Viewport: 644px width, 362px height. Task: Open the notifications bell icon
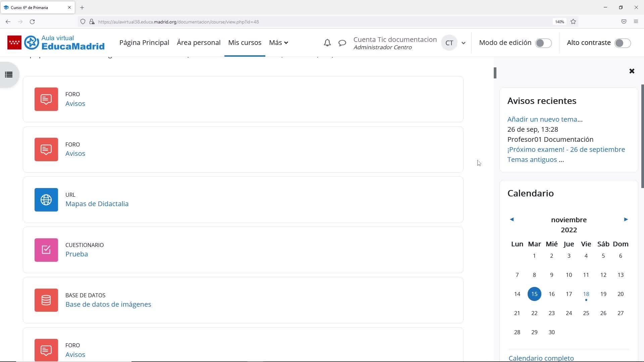pyautogui.click(x=327, y=43)
